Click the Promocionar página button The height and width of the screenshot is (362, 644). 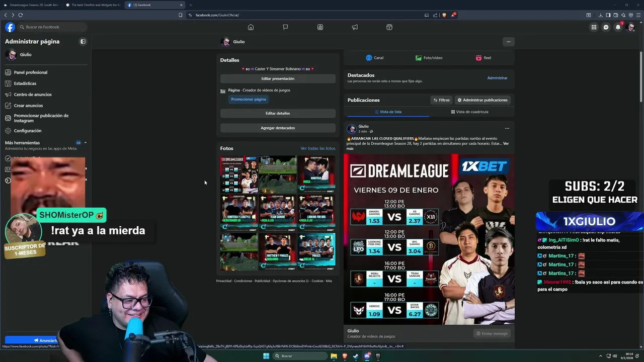coord(249,99)
